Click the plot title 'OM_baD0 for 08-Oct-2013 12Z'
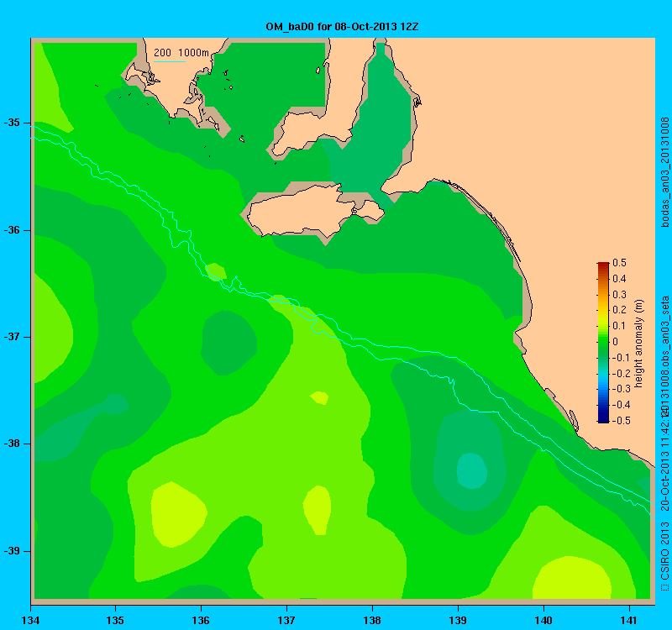This screenshot has width=672, height=630. (x=342, y=27)
